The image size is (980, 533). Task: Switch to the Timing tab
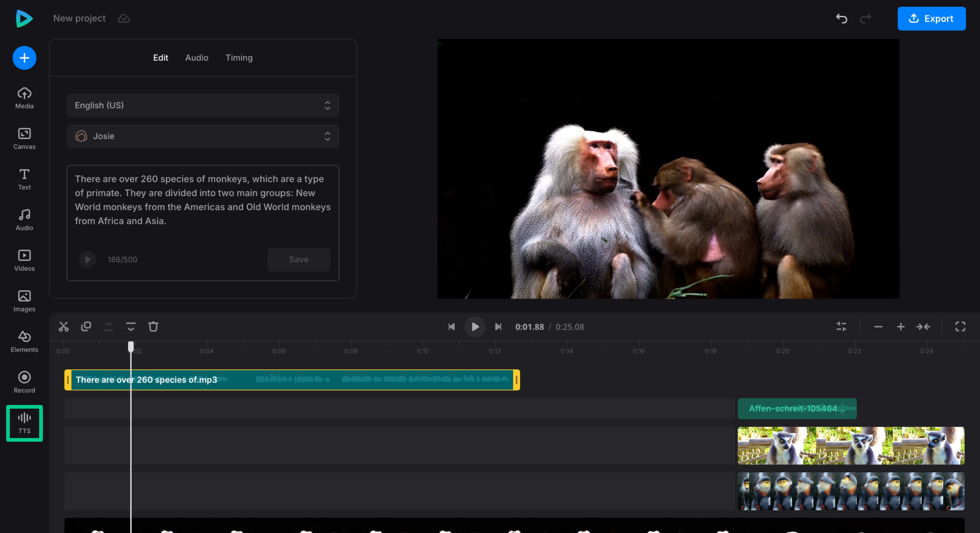click(x=239, y=58)
